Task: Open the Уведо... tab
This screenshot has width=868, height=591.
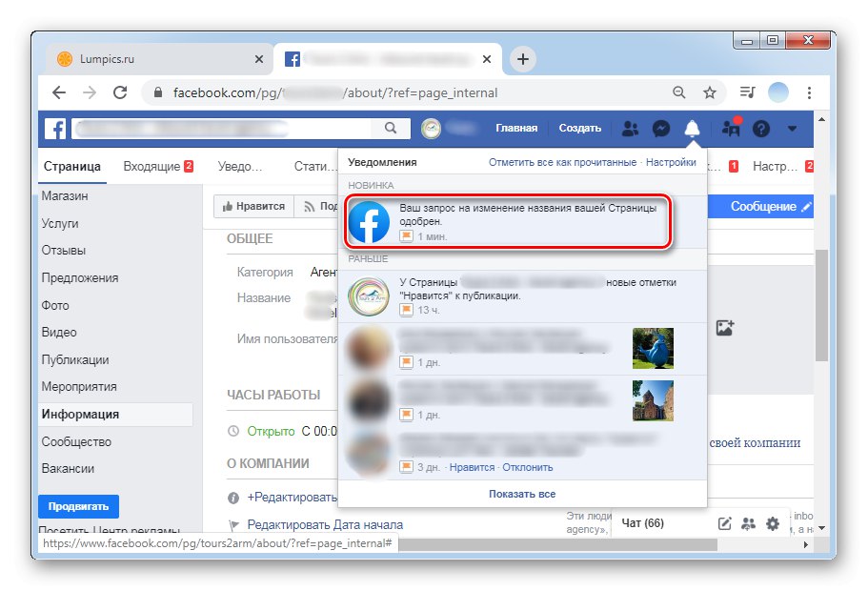Action: coord(240,166)
